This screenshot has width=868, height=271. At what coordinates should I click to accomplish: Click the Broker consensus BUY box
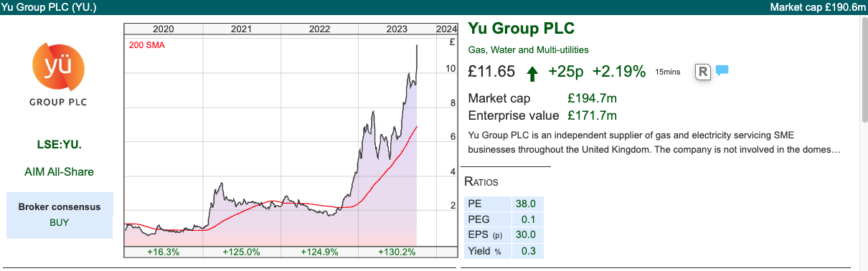pos(60,215)
